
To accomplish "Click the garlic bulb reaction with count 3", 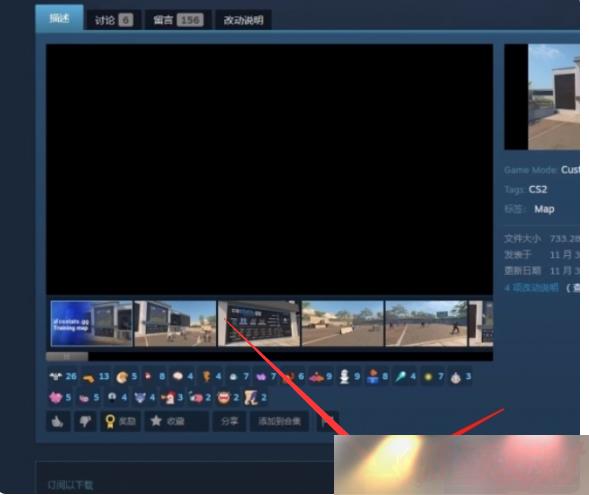I will tap(461, 377).
